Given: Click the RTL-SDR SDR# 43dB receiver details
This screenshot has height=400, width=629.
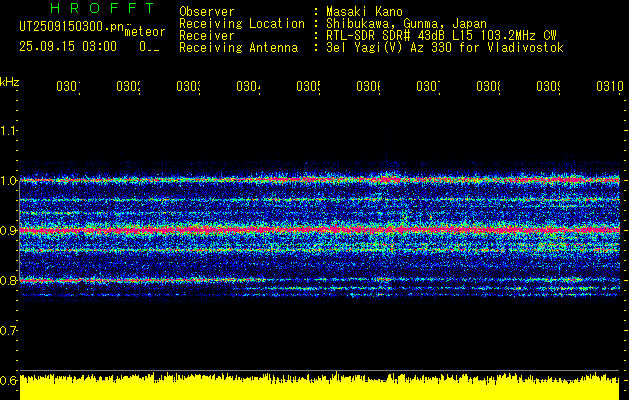Looking at the screenshot, I should tap(441, 36).
